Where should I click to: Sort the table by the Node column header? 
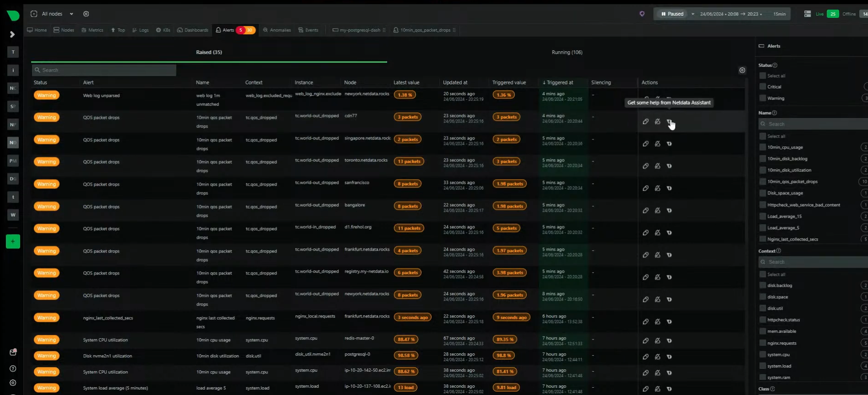(350, 82)
